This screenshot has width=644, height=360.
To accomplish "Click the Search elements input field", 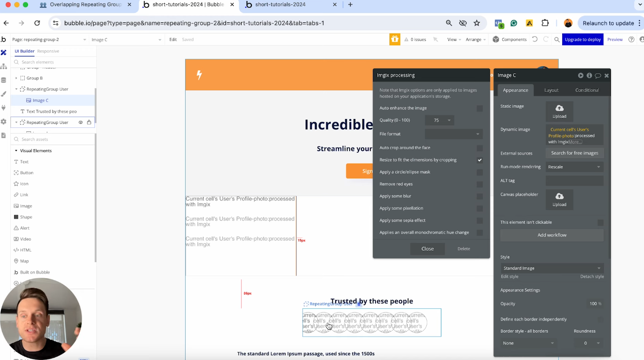I will (54, 62).
